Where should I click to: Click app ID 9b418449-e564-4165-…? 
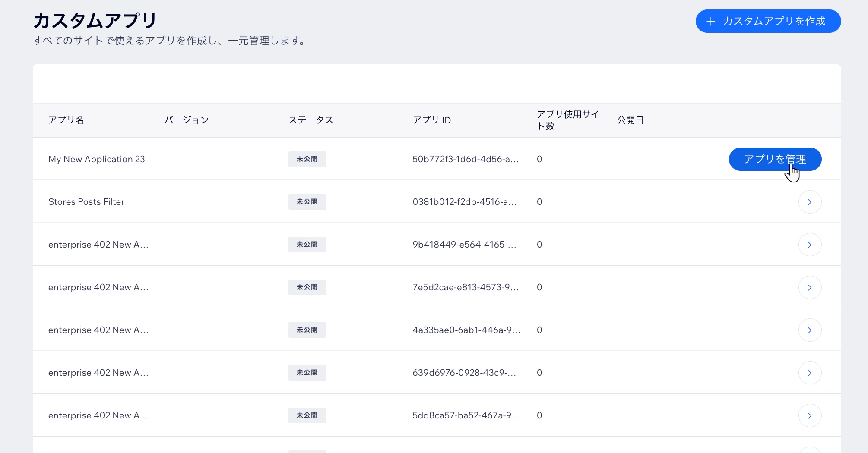click(464, 245)
